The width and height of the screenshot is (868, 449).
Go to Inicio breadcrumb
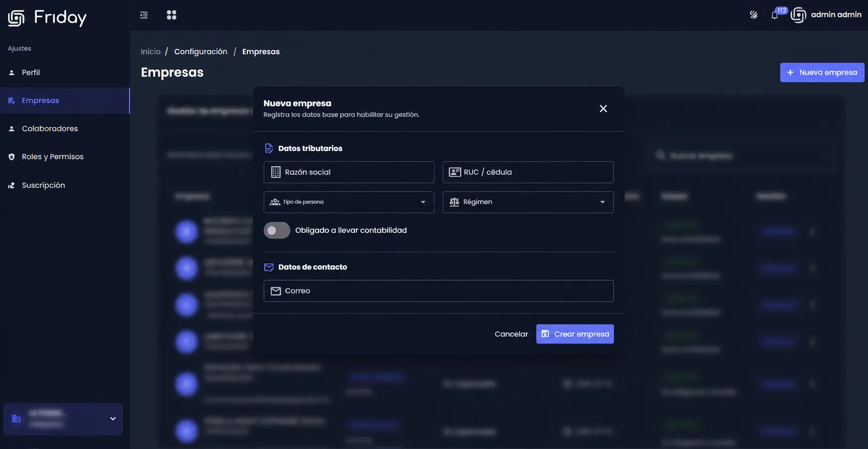point(151,52)
